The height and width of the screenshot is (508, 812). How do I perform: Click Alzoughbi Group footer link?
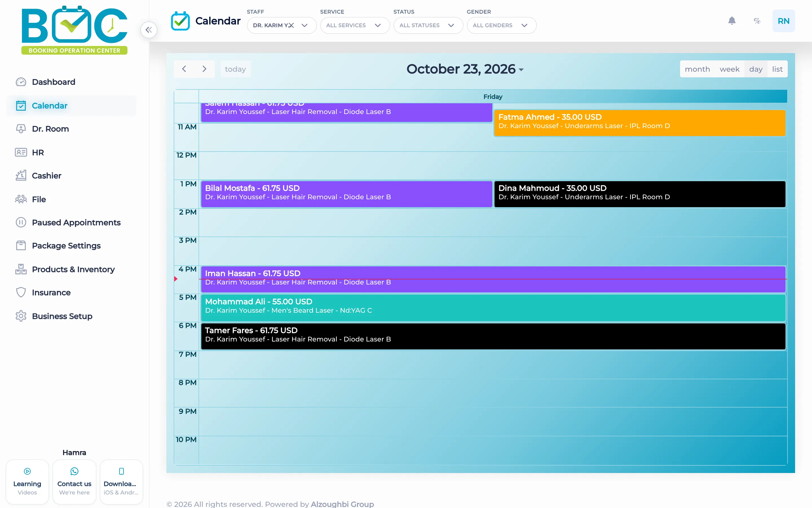[x=342, y=504]
